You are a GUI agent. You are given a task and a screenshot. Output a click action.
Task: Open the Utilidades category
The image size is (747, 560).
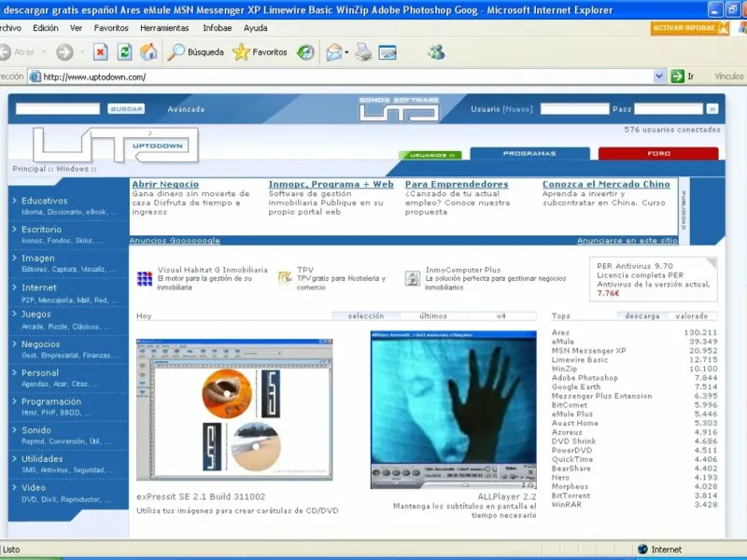42,459
